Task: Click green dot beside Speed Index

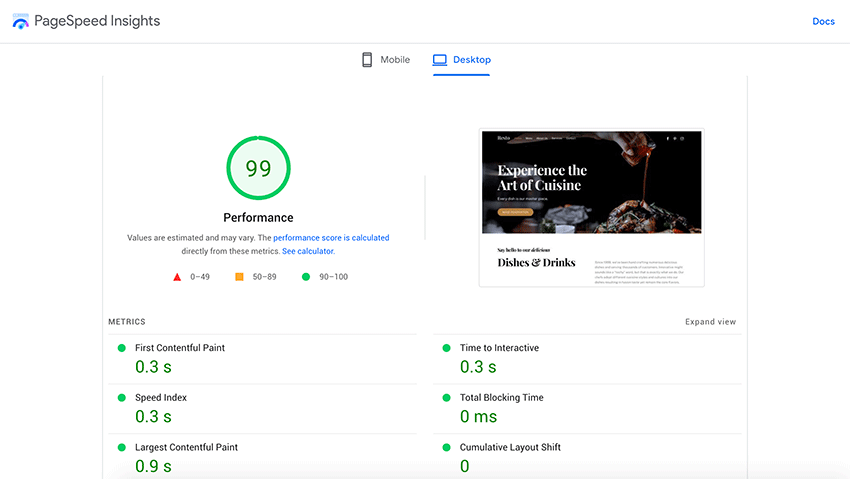Action: [121, 398]
